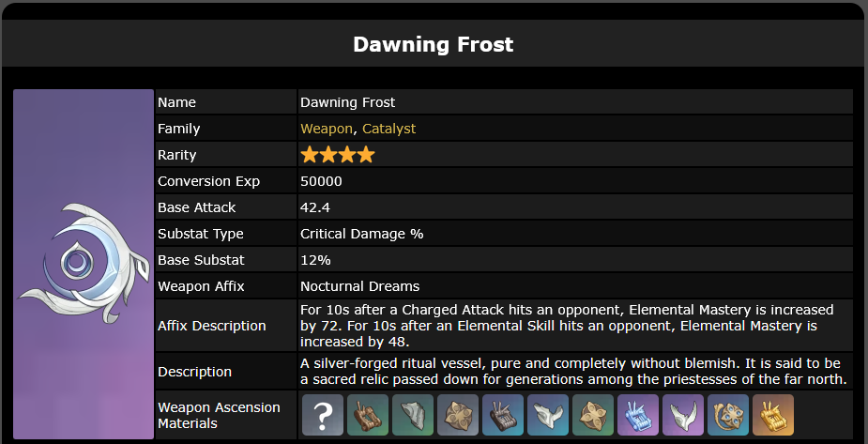This screenshot has height=444, width=868.
Task: Click the 42.4 Base Attack value
Action: pyautogui.click(x=315, y=207)
